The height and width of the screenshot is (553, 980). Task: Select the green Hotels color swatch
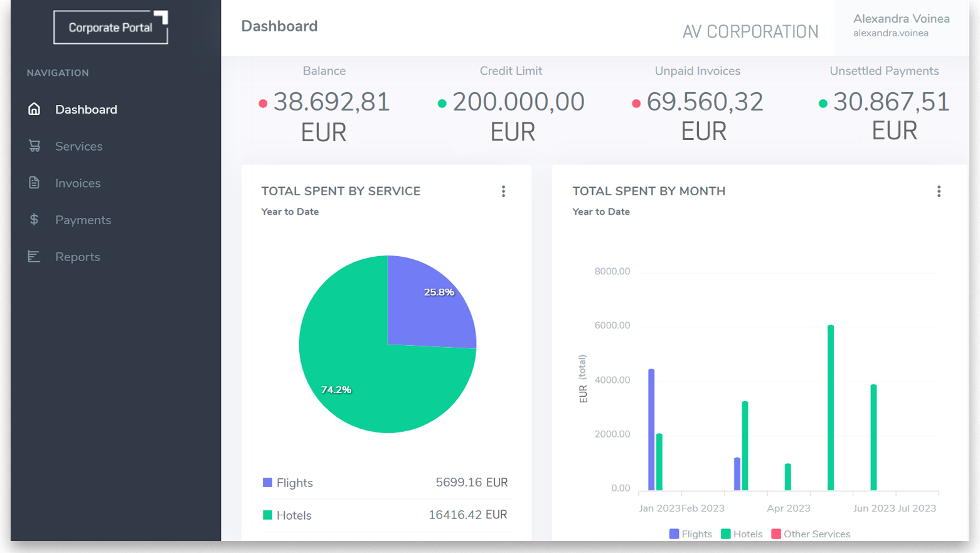[266, 515]
